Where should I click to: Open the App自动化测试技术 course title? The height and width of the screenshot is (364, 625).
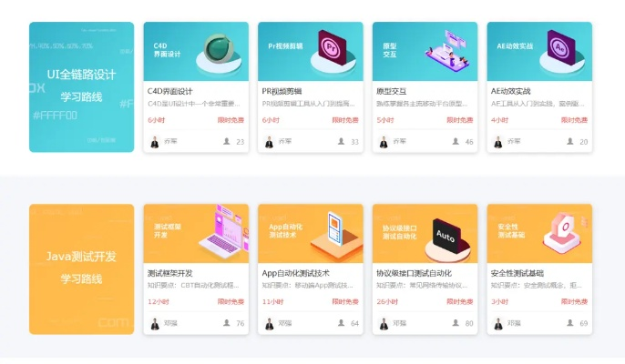point(295,273)
